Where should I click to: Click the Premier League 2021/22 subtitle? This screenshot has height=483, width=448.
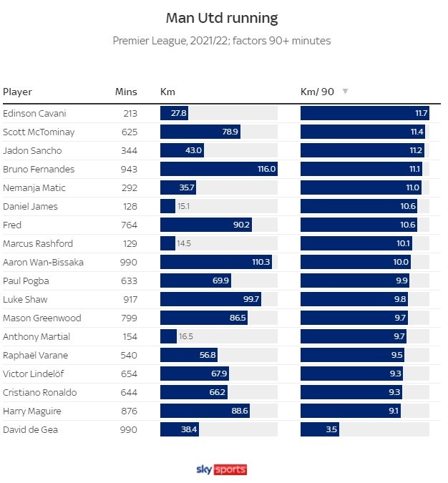222,41
